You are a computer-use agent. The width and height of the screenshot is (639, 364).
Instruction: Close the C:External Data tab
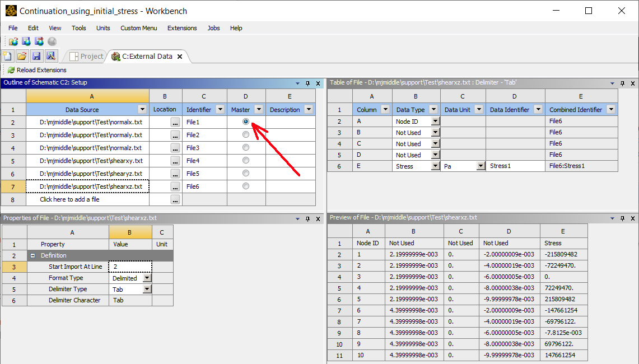[x=180, y=57]
